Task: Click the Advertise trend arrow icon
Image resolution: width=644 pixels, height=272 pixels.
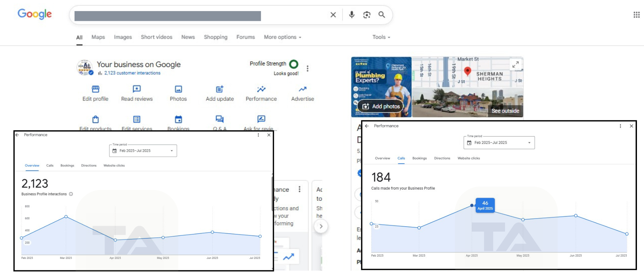Action: [303, 89]
